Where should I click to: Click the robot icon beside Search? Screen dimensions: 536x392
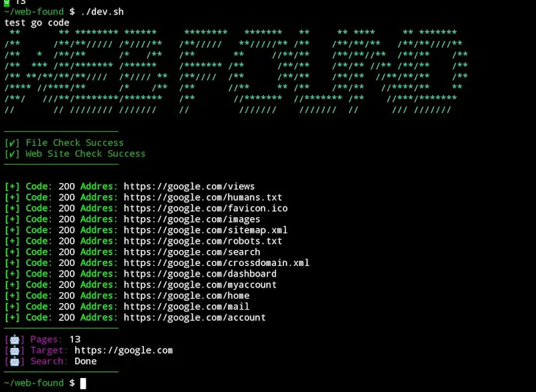14,361
